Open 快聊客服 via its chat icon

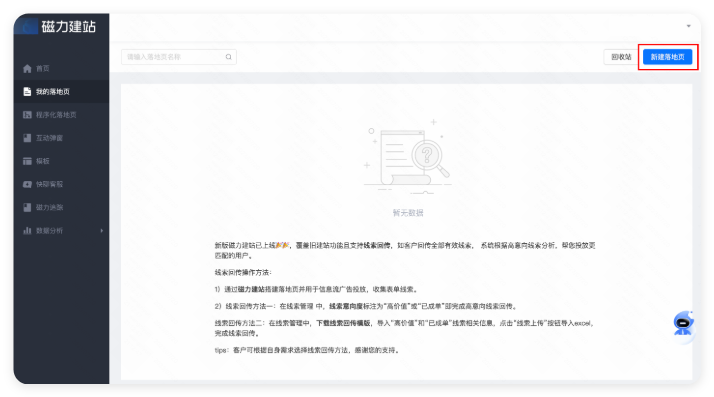pos(27,184)
